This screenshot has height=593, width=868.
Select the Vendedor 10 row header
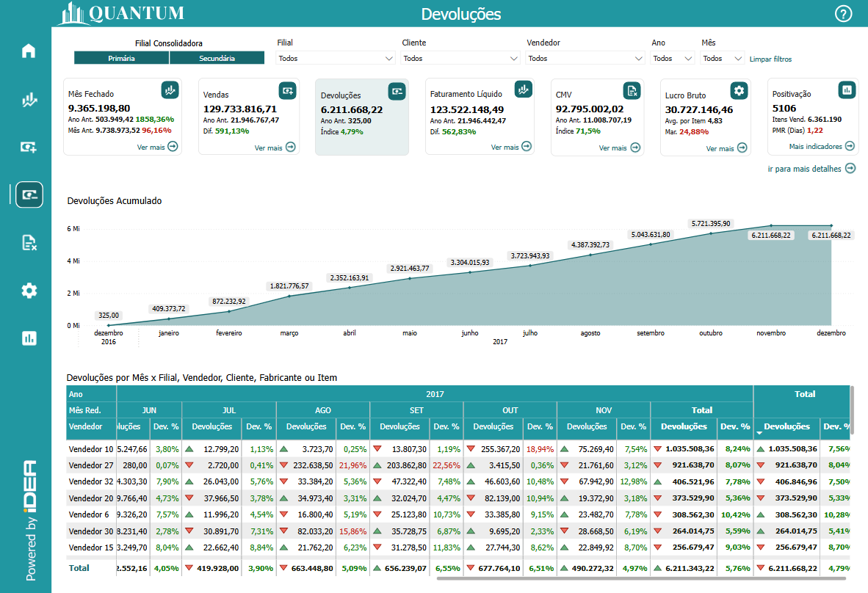click(91, 449)
